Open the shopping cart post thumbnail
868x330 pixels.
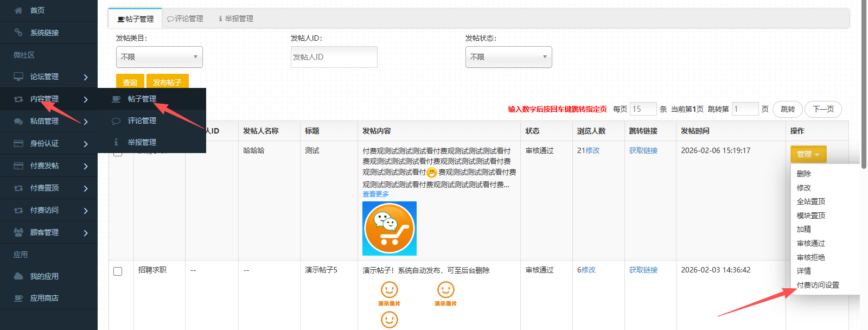click(x=390, y=229)
